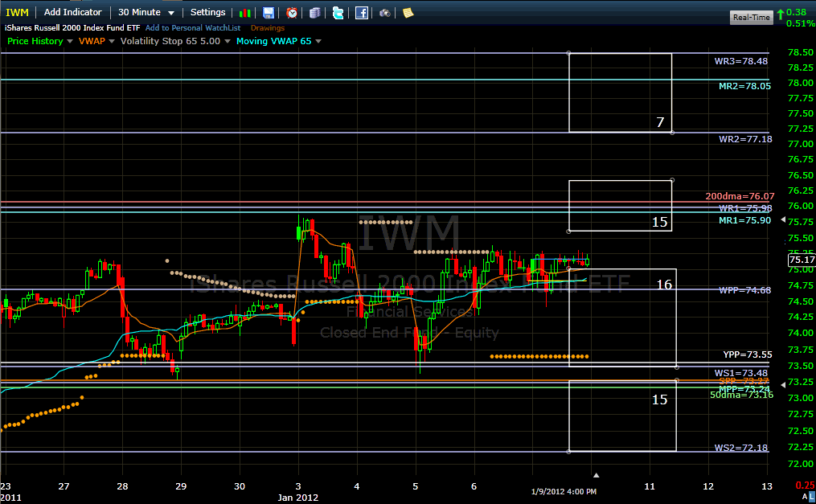Select the Volatility Stop 65 5.00 label
Image resolution: width=816 pixels, height=504 pixels.
170,41
